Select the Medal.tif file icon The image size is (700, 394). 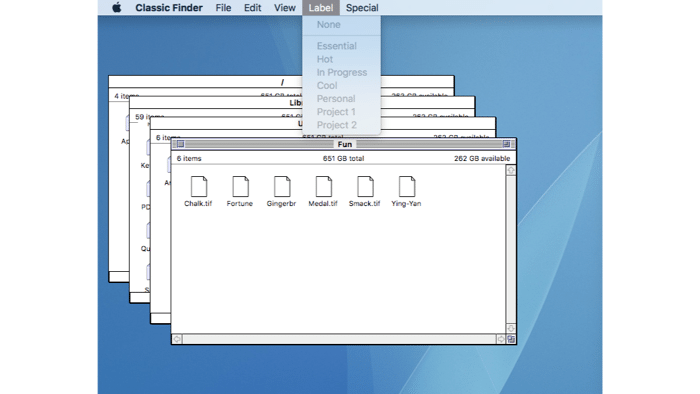coord(323,186)
